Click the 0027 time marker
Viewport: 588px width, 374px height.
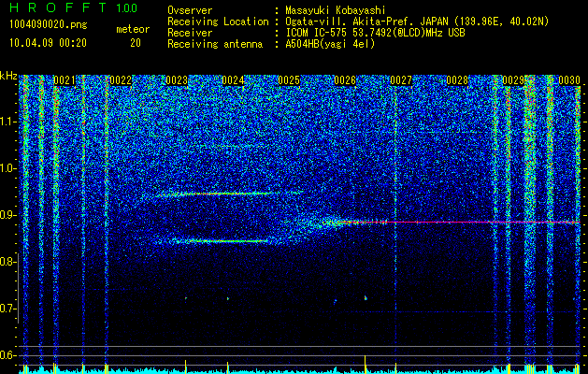(x=401, y=80)
